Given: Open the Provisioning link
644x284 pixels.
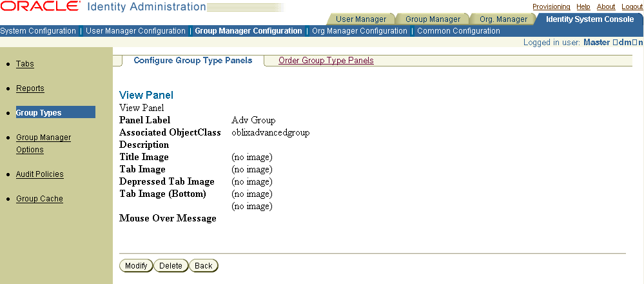Looking at the screenshot, I should pyautogui.click(x=551, y=6).
